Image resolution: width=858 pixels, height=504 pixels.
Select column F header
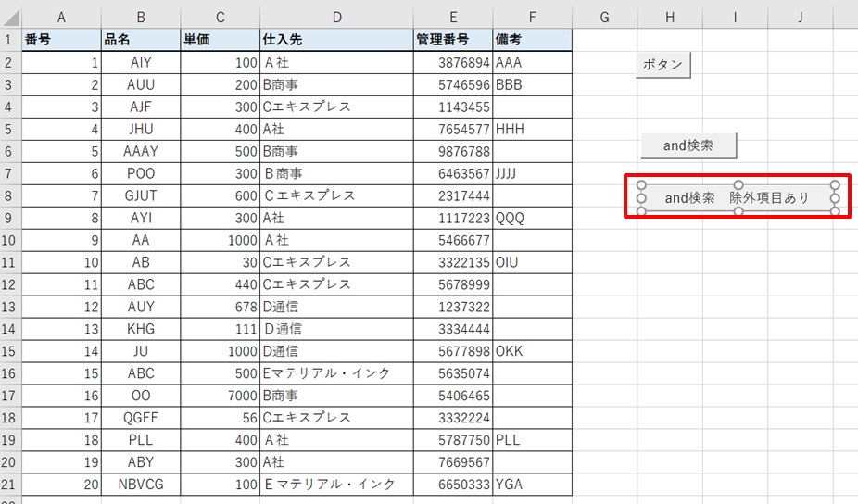(x=533, y=18)
